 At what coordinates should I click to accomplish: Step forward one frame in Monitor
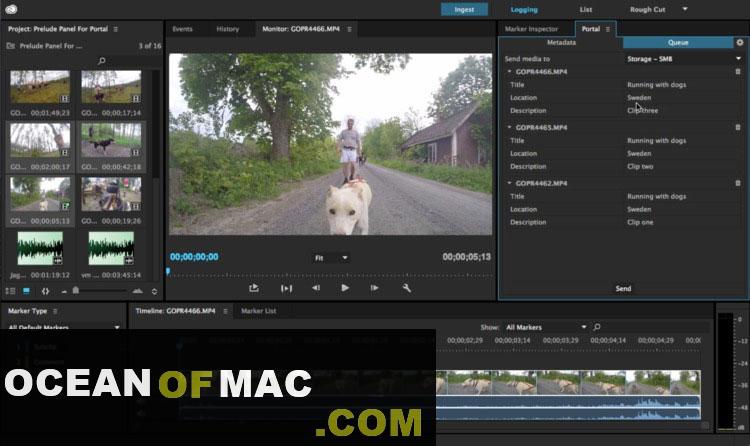[375, 288]
